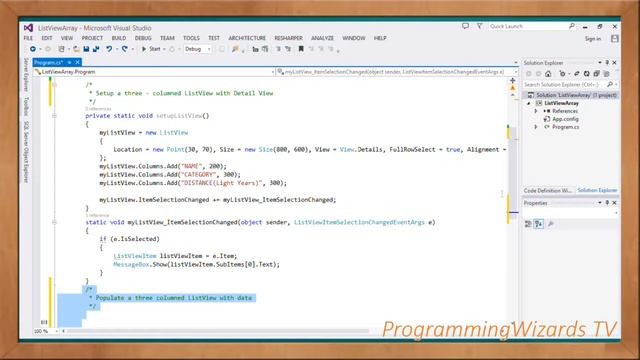Expand the References node
Image resolution: width=640 pixels, height=360 pixels.
click(x=536, y=111)
